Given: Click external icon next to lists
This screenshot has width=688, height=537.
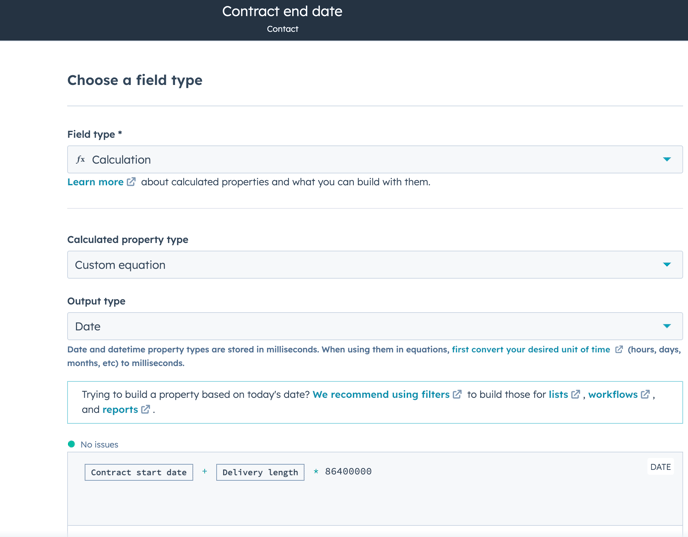Looking at the screenshot, I should [x=576, y=394].
